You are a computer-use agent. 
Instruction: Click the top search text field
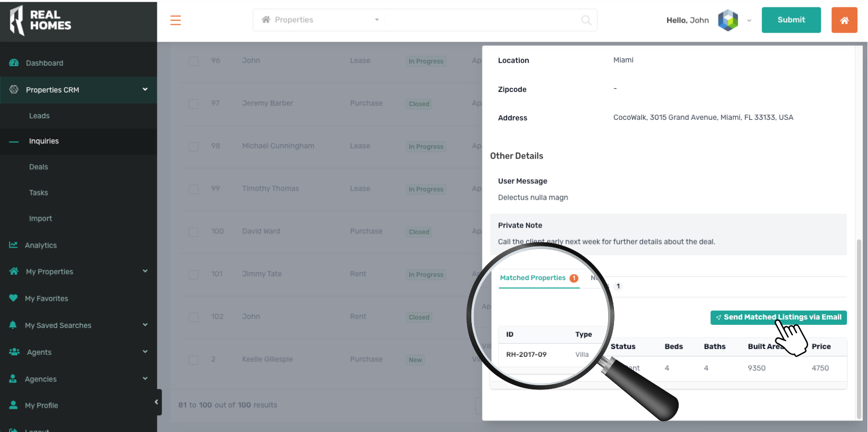pos(481,20)
